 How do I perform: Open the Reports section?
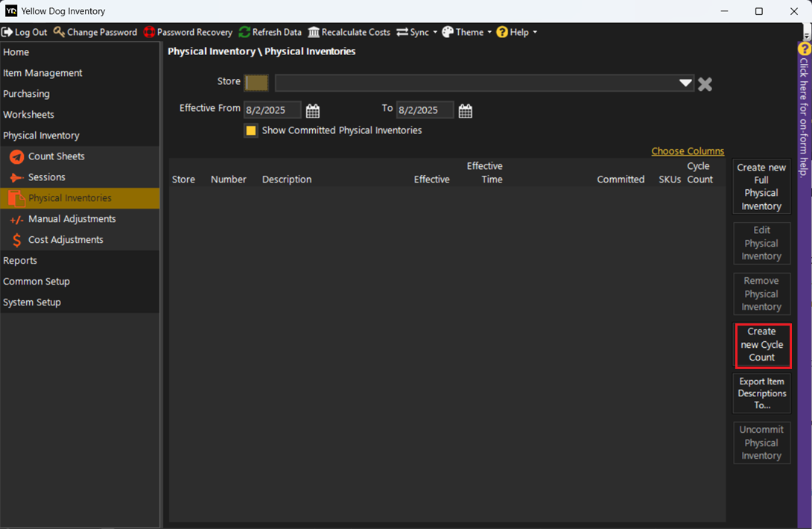(x=80, y=261)
